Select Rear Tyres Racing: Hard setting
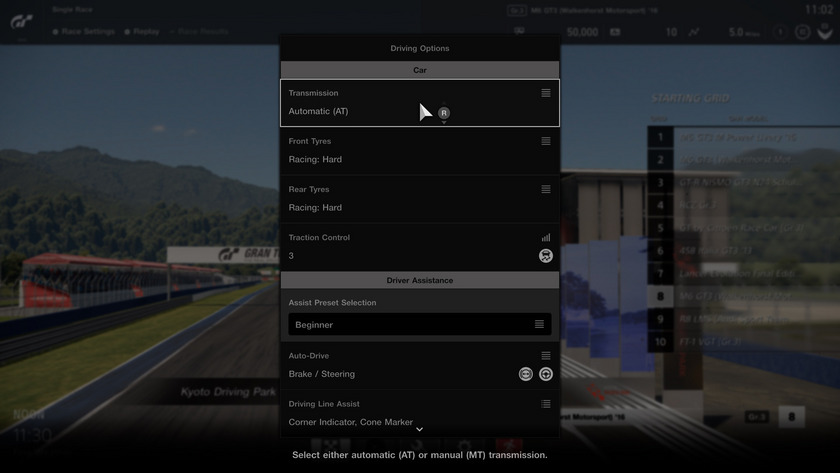 tap(316, 208)
